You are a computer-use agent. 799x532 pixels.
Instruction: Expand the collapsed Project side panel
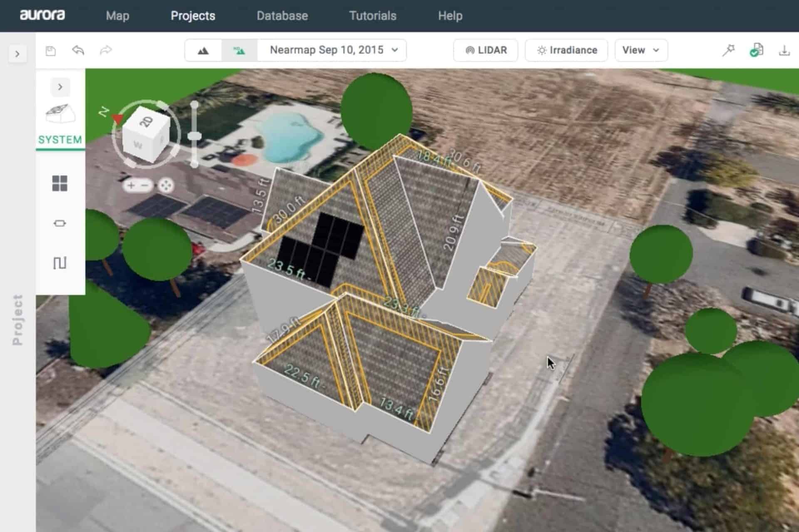[x=17, y=54]
